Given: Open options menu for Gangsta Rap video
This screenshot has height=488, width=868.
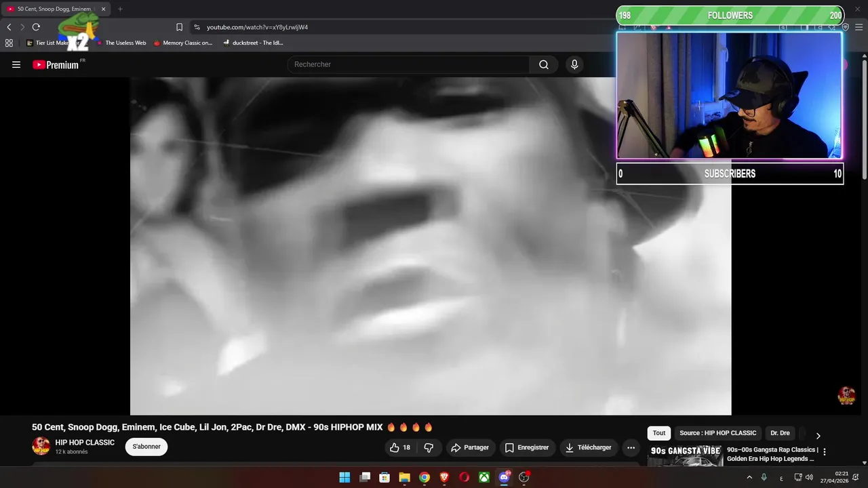Looking at the screenshot, I should tap(825, 451).
